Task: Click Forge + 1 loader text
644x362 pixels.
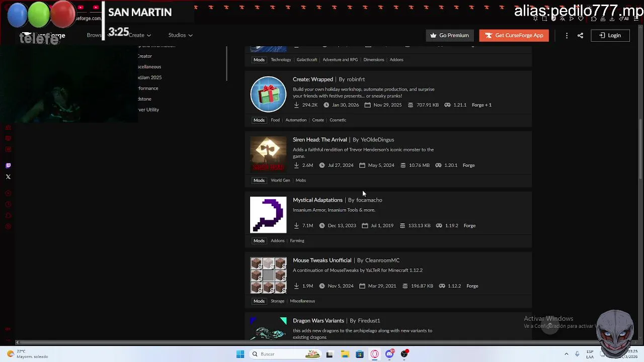Action: click(x=481, y=105)
